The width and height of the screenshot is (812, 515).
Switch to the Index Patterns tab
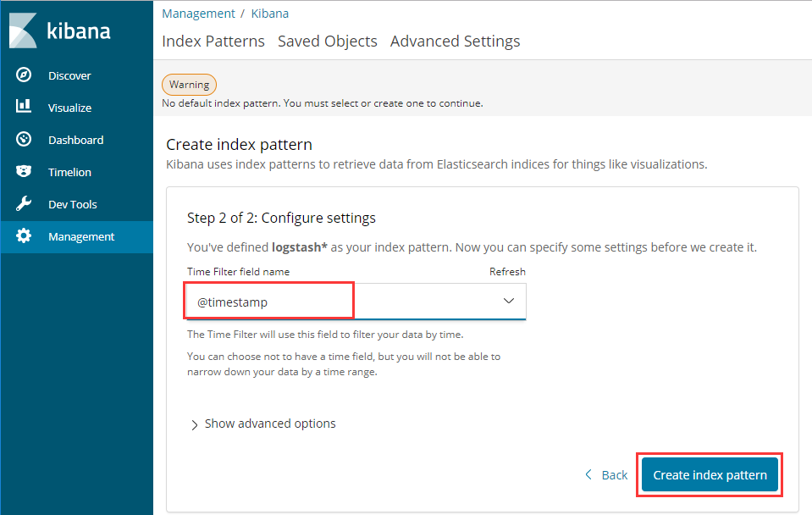click(x=213, y=41)
